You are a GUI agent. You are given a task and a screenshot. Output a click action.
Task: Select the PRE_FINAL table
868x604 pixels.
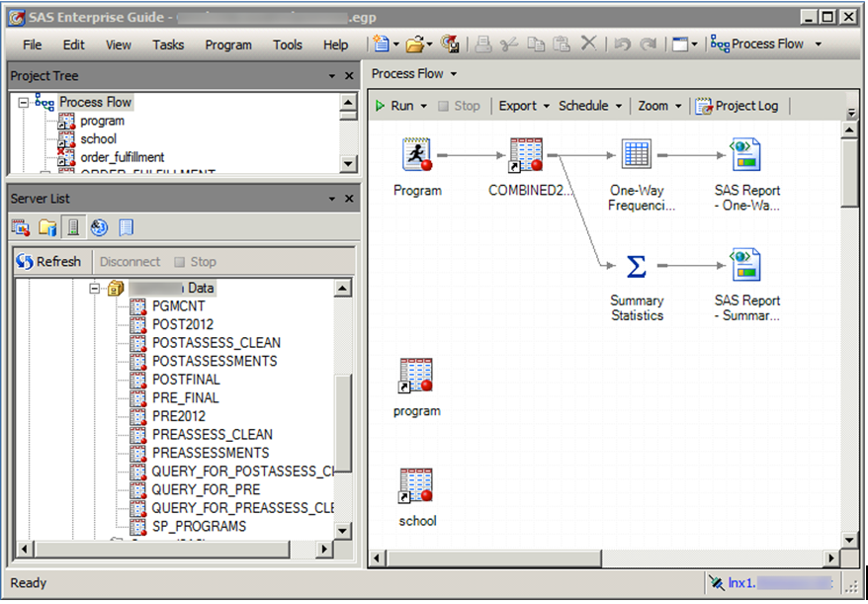(186, 397)
